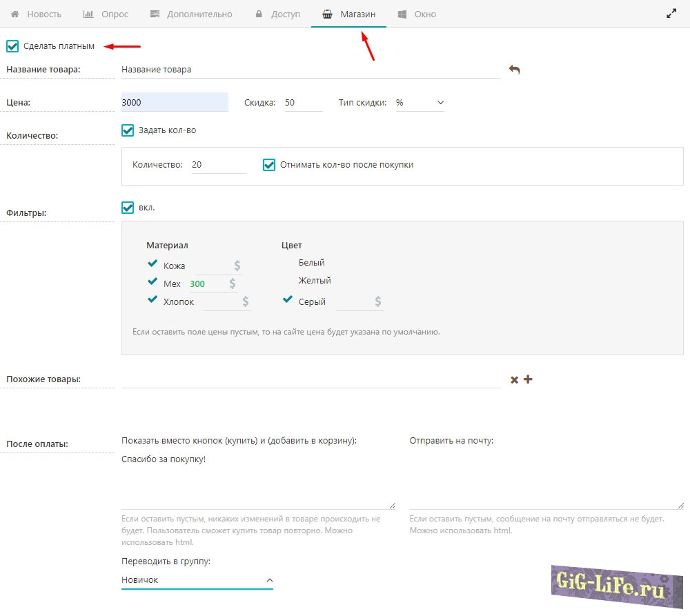Turn off the filters вкл. checkbox
The image size is (690, 616).
[x=128, y=208]
